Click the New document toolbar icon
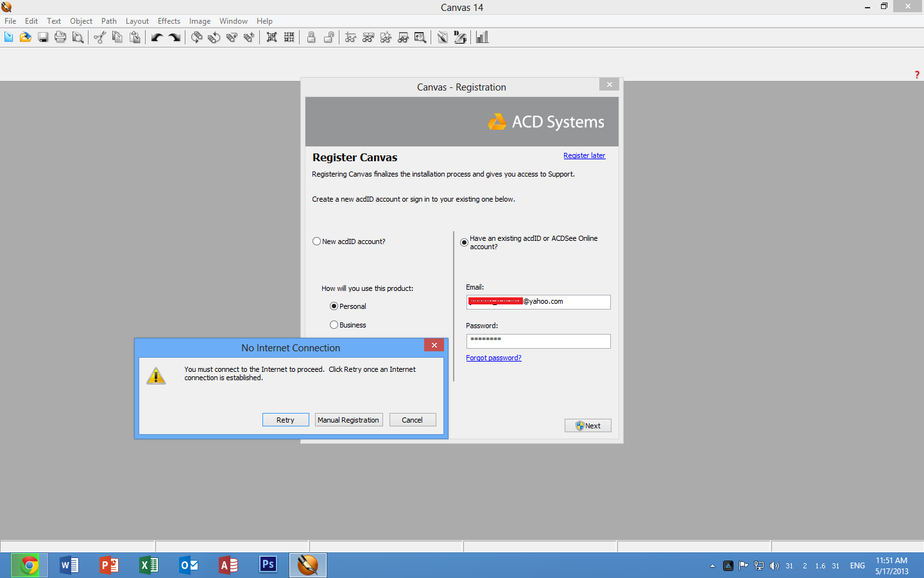The image size is (924, 578). coord(8,37)
